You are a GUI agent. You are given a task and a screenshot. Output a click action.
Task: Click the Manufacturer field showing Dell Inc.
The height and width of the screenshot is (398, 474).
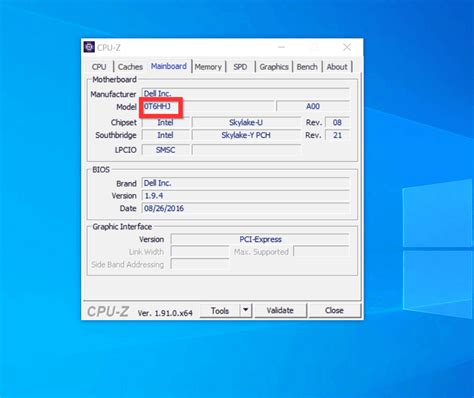click(246, 93)
